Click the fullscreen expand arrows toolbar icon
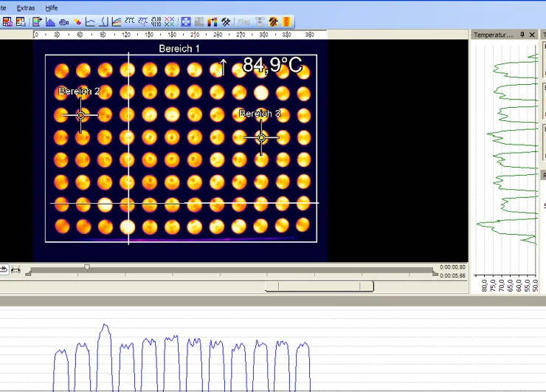Screen dimensions: 546x392 (x=186, y=22)
